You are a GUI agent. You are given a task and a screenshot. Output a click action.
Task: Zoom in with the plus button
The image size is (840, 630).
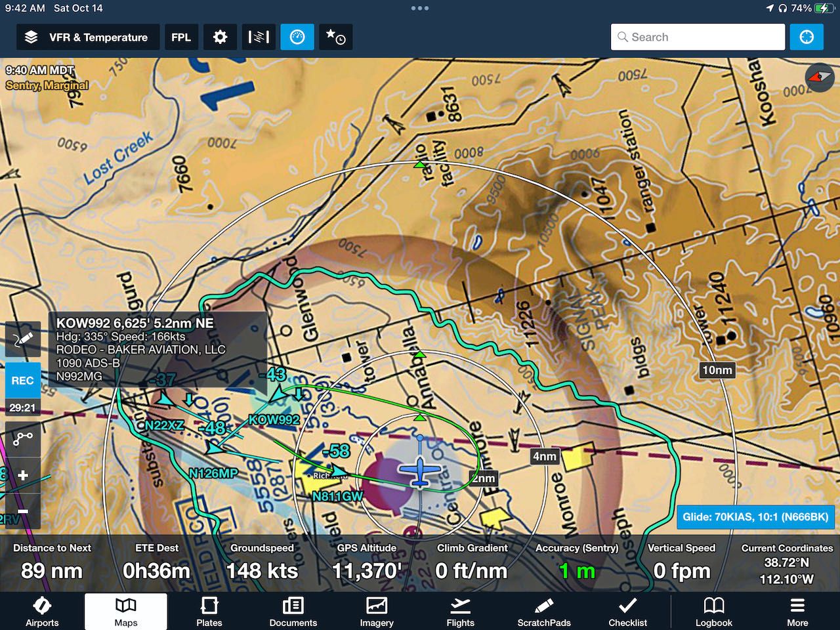23,475
